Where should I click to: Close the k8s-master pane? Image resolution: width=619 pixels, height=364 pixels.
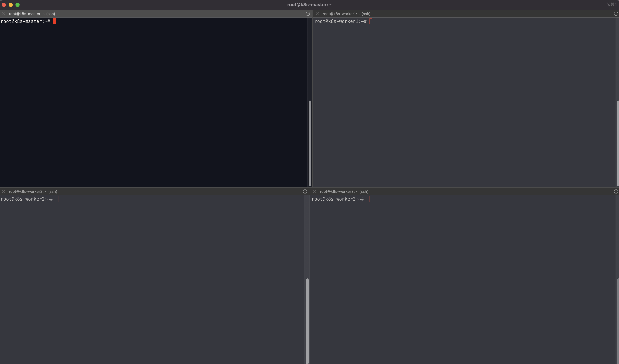[x=4, y=14]
